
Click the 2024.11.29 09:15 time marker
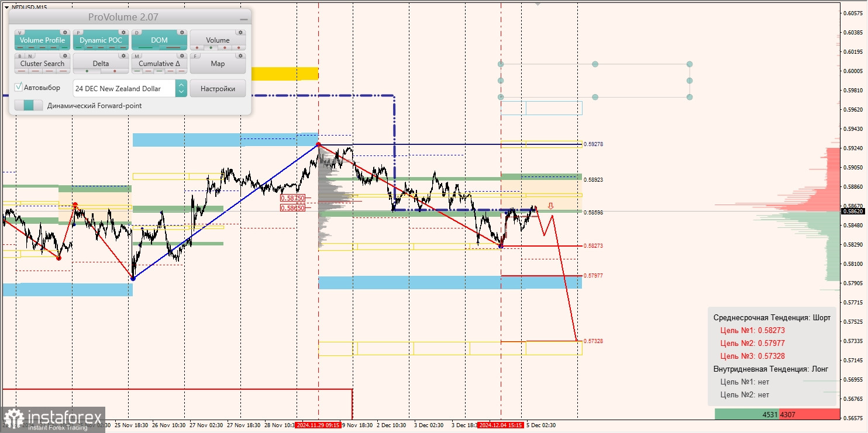coord(318,425)
